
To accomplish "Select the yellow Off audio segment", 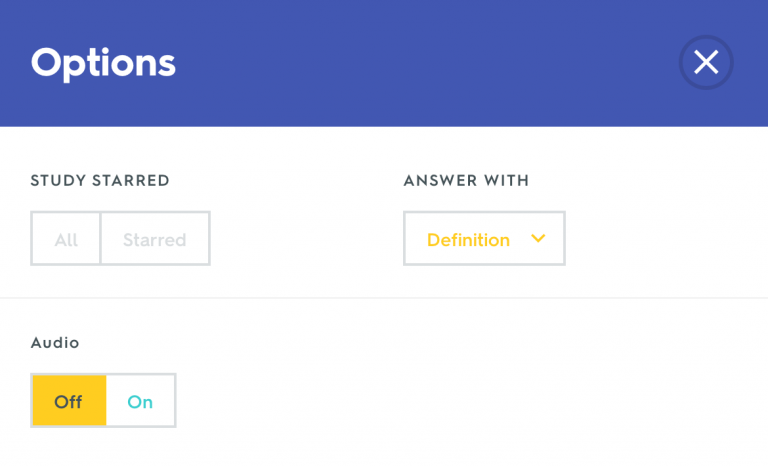I will pyautogui.click(x=69, y=400).
